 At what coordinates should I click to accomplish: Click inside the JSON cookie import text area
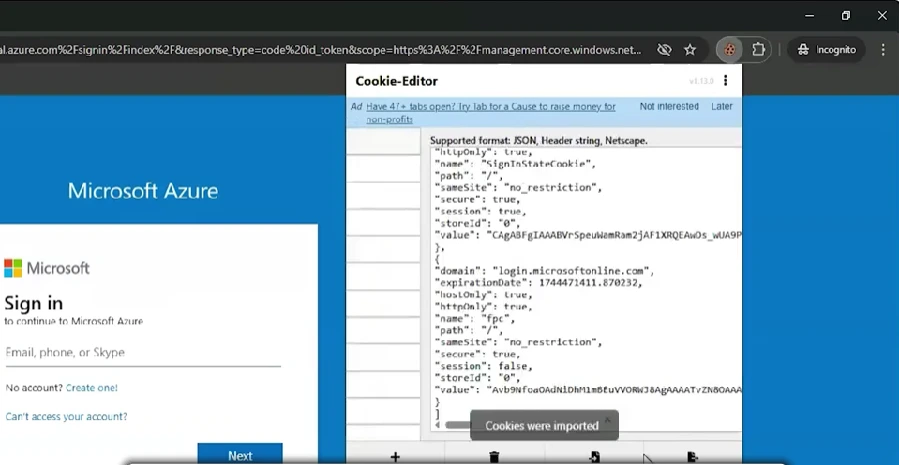coord(586,287)
